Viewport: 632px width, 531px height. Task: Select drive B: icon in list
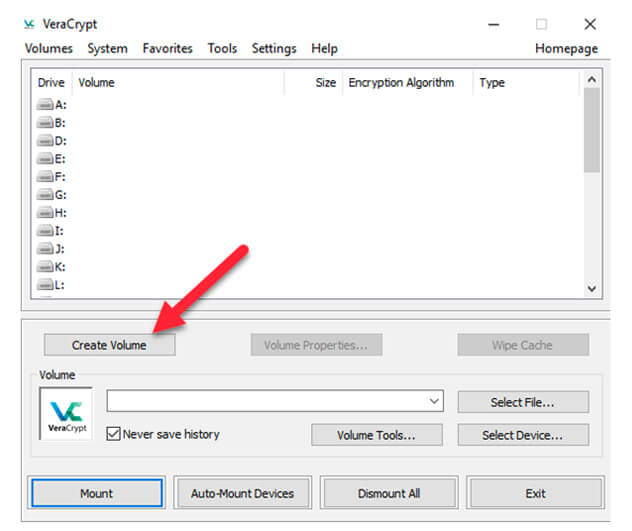tap(45, 123)
